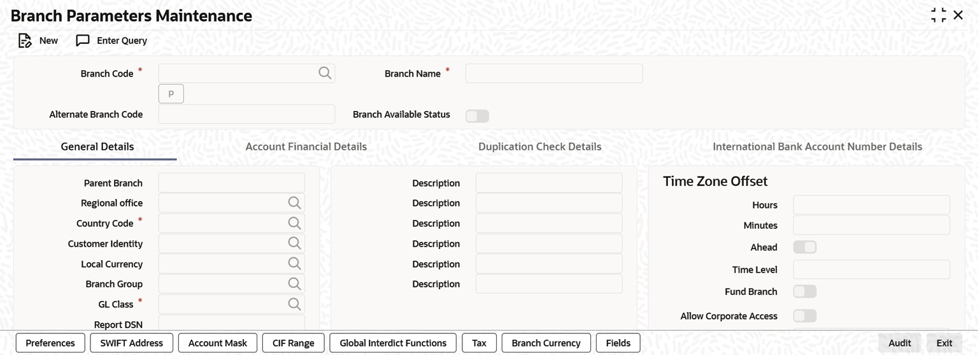
Task: Switch to Account Financial Details tab
Action: pos(306,147)
